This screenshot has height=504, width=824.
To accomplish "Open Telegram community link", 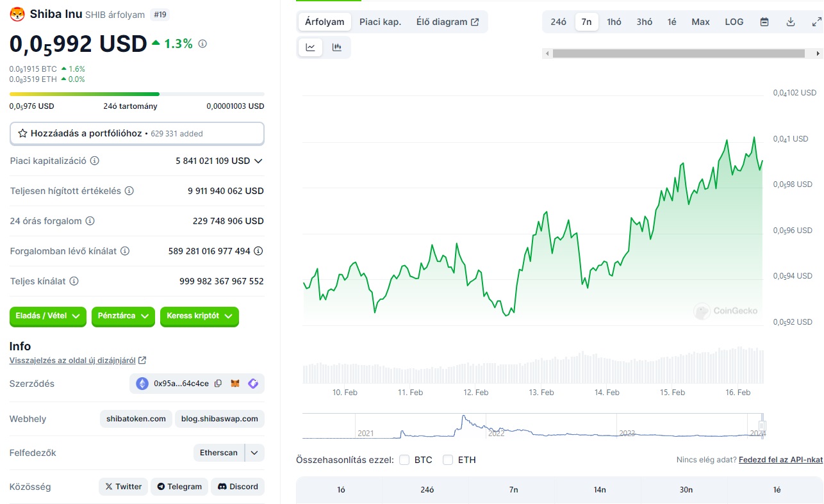I will pyautogui.click(x=179, y=487).
